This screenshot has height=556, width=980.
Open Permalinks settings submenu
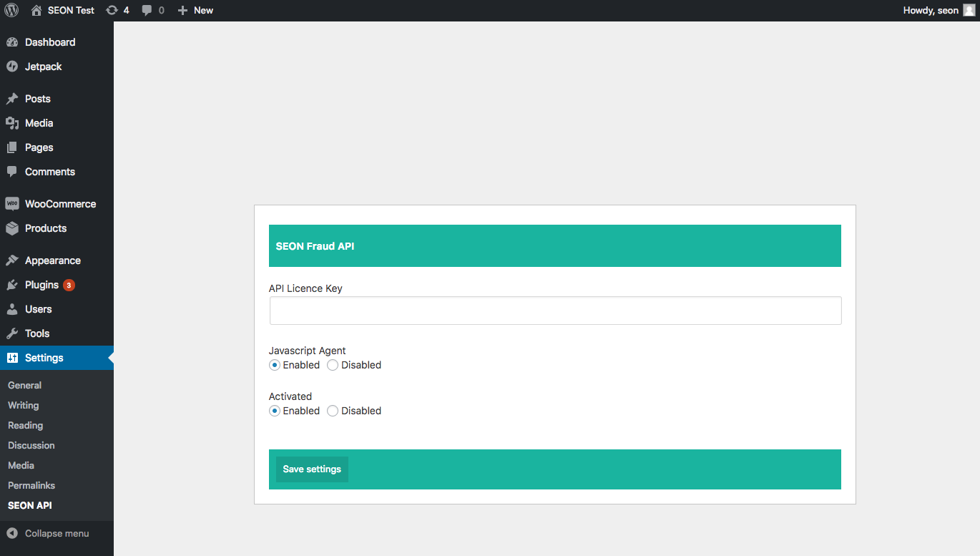click(31, 485)
